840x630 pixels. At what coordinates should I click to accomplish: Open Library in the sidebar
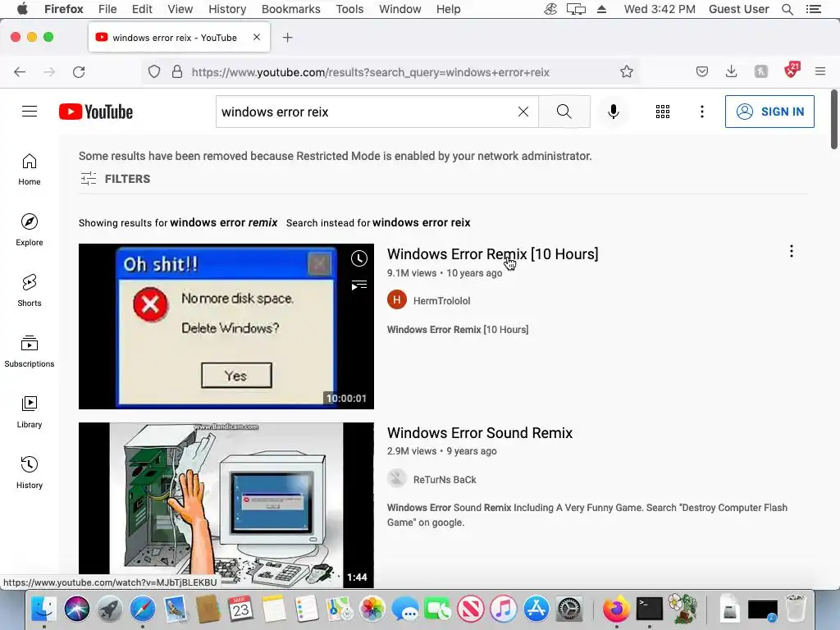coord(30,412)
